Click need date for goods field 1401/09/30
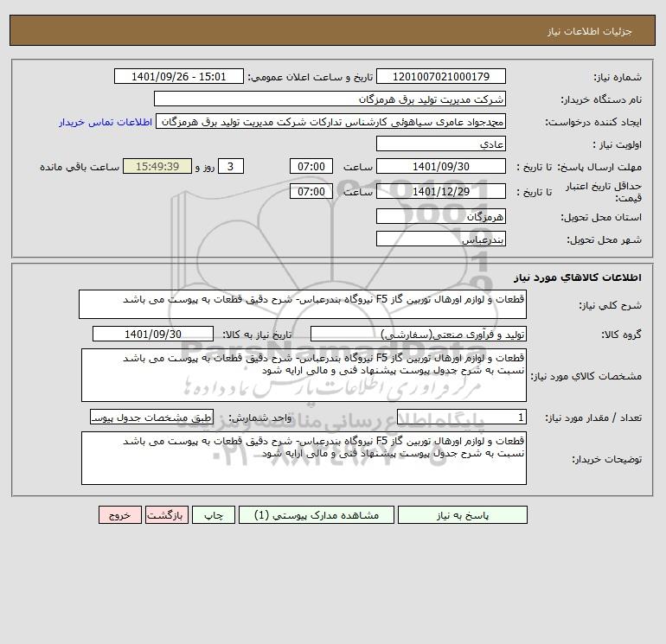 pos(153,334)
